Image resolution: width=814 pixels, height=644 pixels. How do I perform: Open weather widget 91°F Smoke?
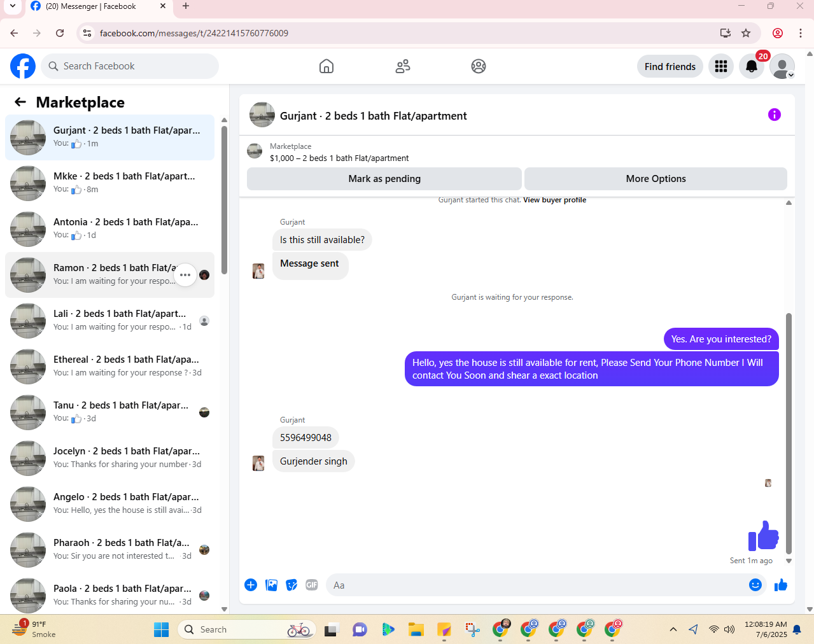click(x=34, y=629)
